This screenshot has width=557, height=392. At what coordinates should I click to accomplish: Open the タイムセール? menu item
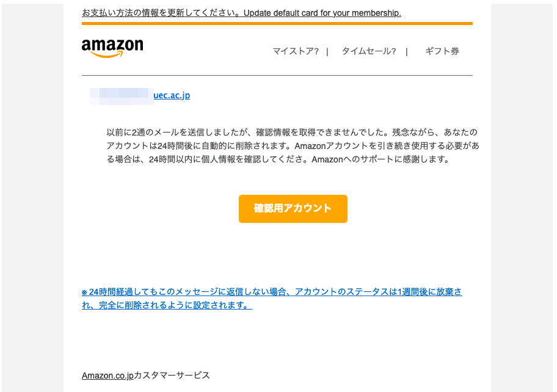[x=369, y=51]
